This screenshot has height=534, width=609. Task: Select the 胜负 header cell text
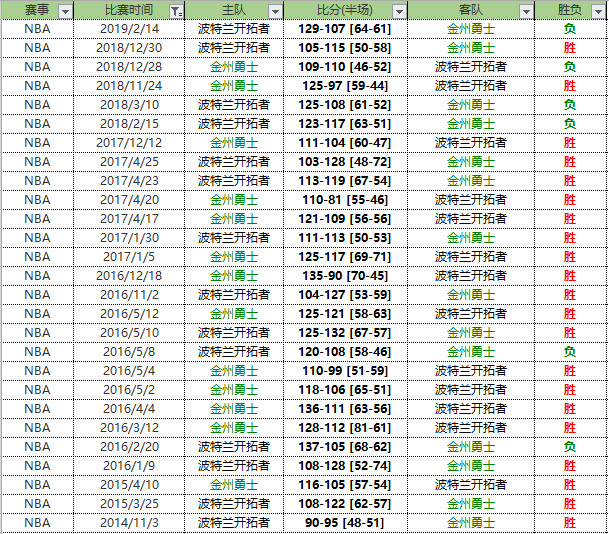pos(569,10)
